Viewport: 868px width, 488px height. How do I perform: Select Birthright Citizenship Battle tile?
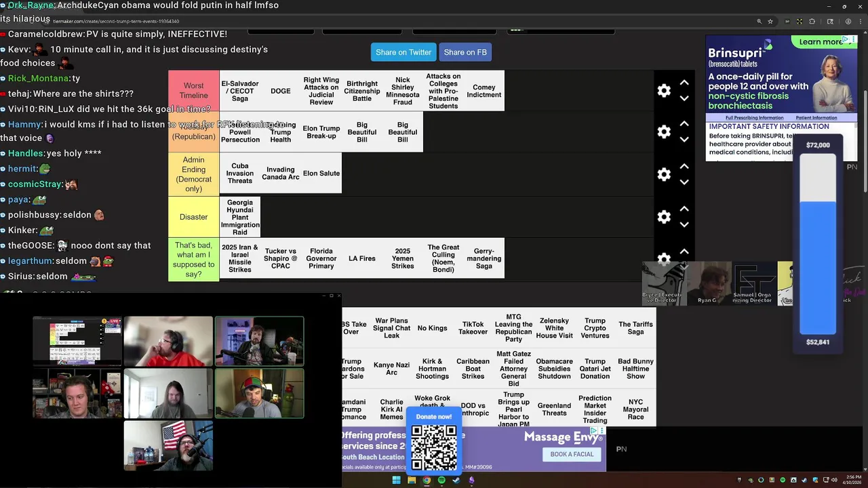click(x=362, y=91)
